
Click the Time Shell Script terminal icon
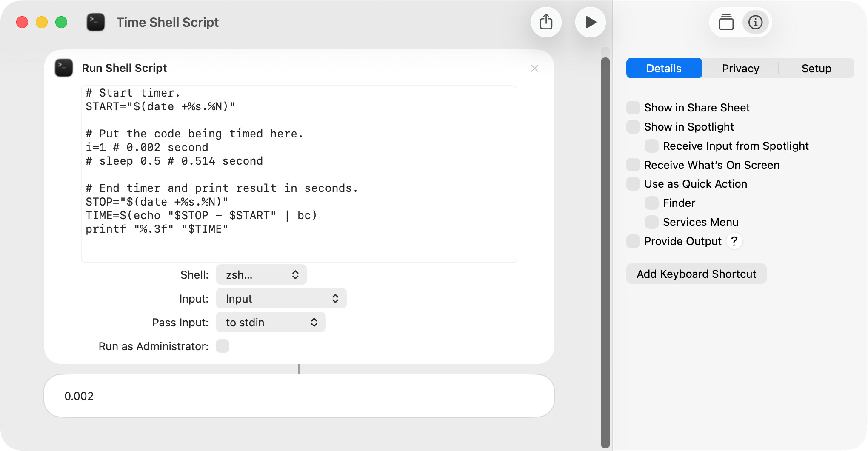(x=96, y=22)
